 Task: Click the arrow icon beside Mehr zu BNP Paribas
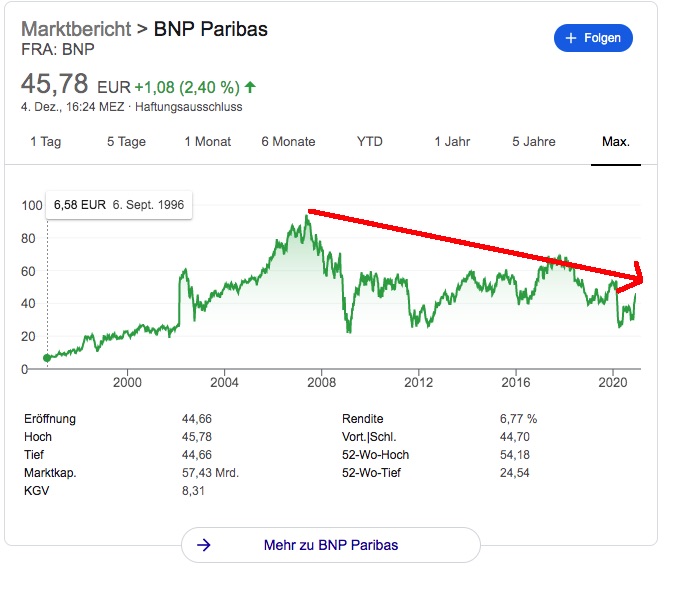pos(204,545)
